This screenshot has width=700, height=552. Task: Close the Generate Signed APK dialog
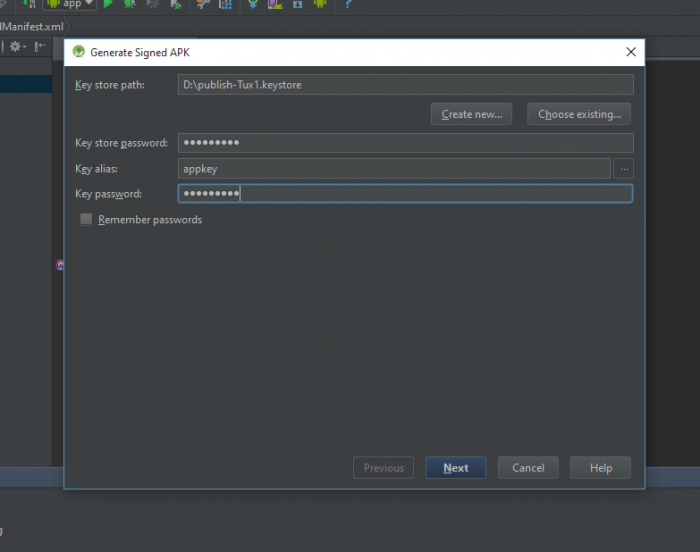click(630, 52)
